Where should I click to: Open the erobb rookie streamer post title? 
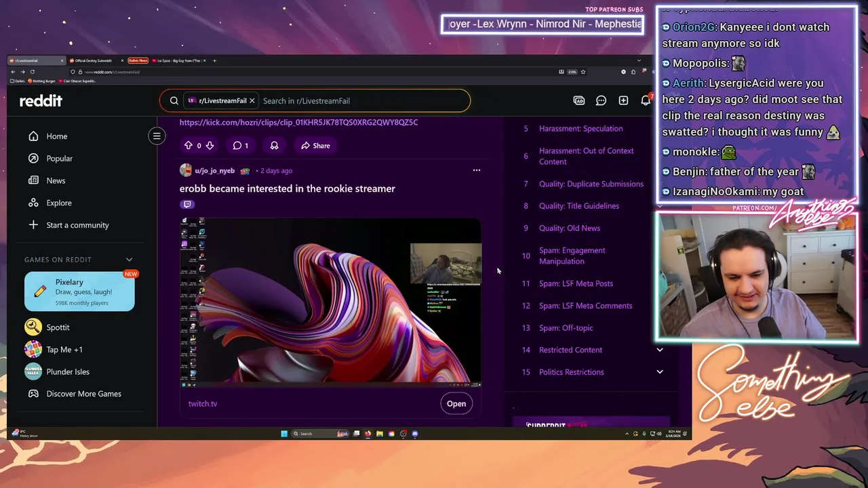288,188
